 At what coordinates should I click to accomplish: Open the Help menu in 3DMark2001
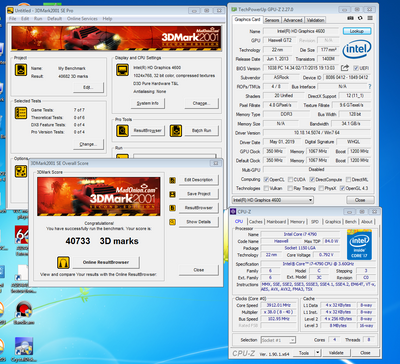point(107,19)
